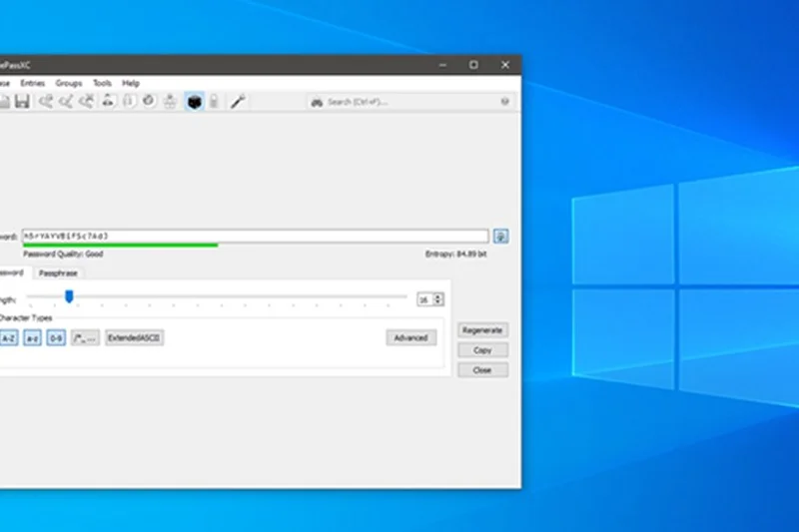Viewport: 799px width, 532px height.
Task: Open the Entries menu
Action: (32, 83)
